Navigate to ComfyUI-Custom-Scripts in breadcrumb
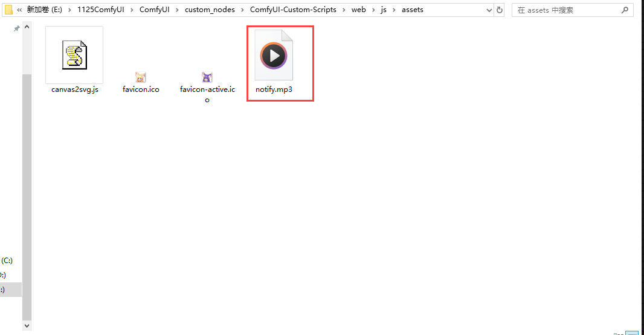 293,10
